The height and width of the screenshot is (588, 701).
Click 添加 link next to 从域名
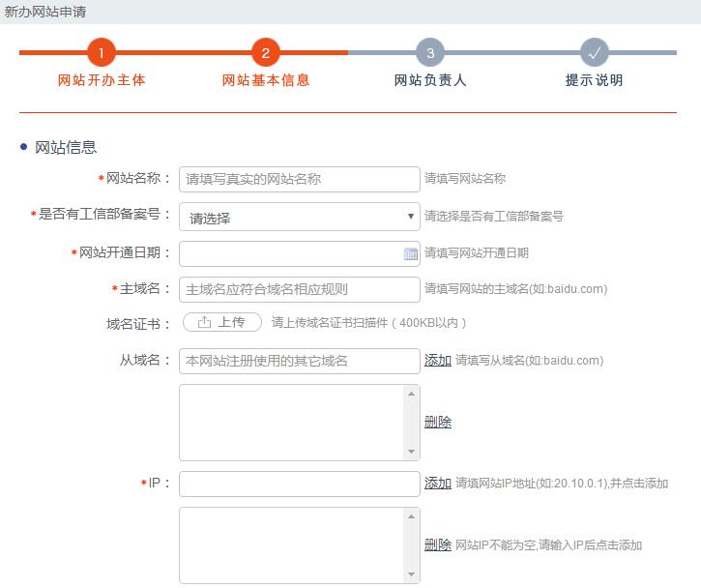[437, 361]
